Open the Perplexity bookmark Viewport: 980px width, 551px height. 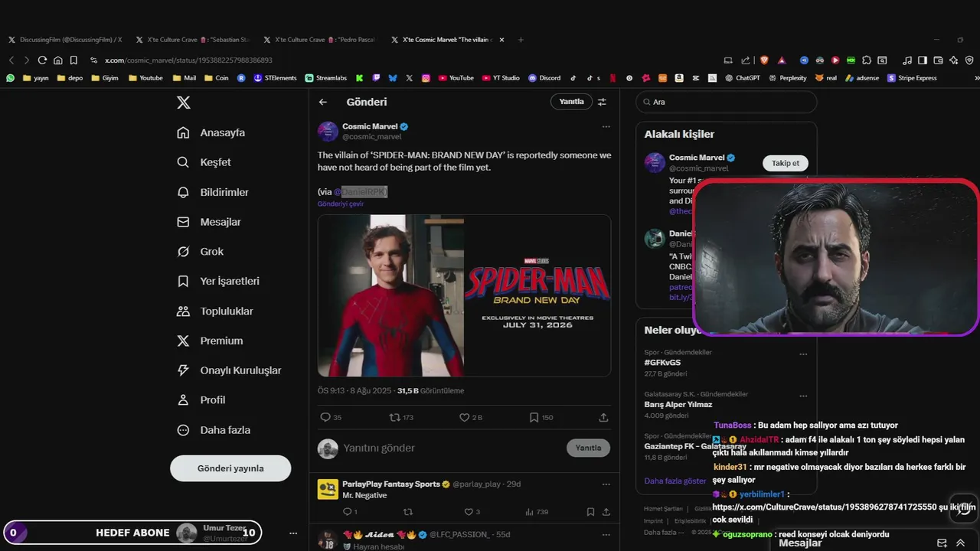click(x=787, y=78)
